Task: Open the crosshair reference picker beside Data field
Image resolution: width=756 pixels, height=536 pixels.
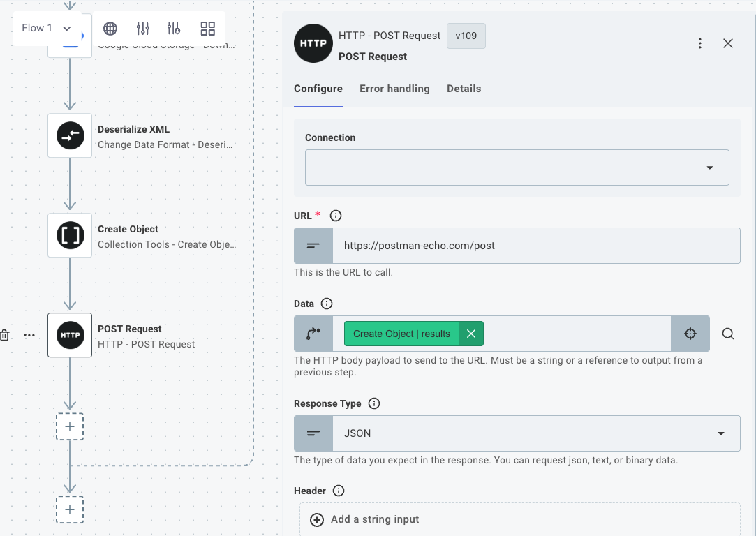Action: (690, 334)
